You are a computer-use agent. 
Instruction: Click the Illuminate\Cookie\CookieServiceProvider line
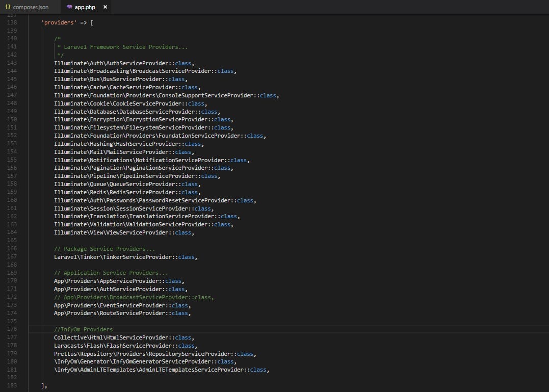tap(130, 103)
